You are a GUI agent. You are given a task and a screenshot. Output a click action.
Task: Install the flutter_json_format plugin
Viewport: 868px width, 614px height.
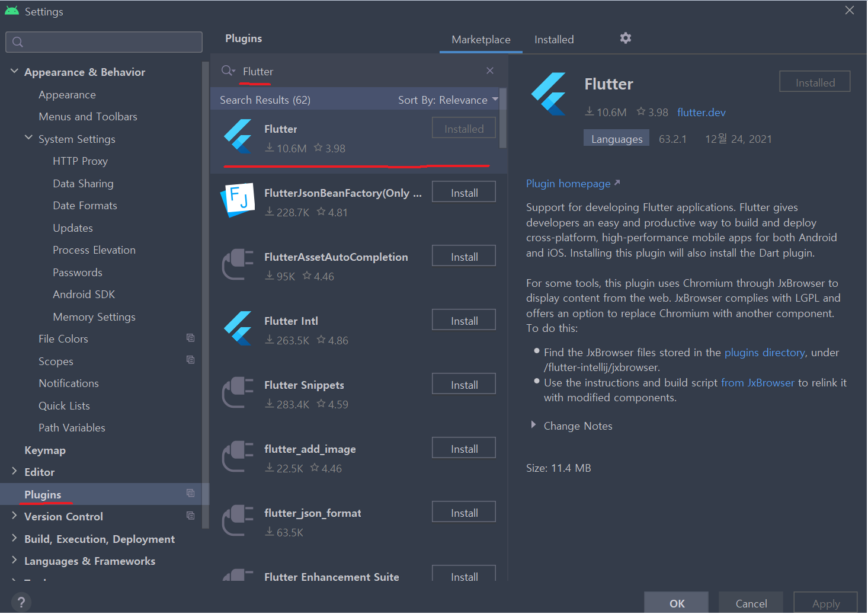pos(464,512)
